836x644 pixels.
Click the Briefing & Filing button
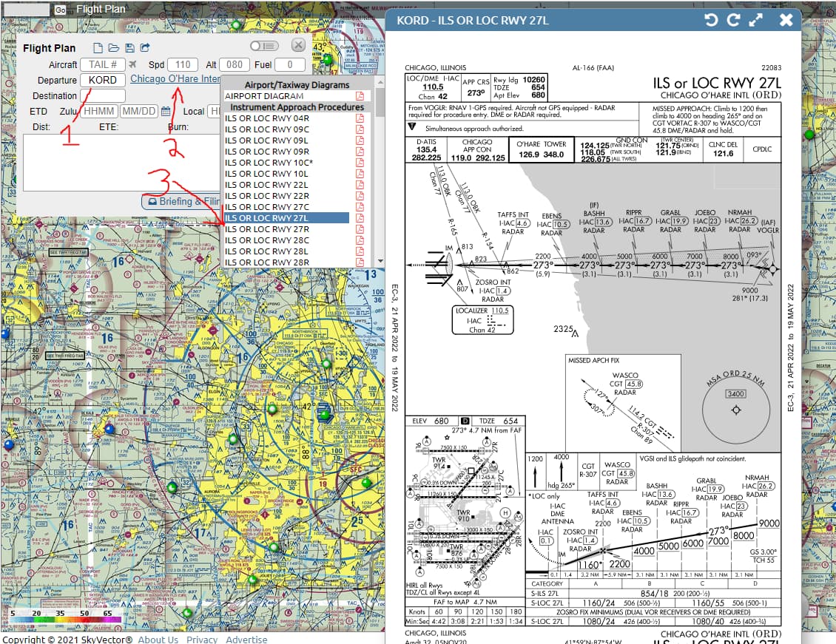click(x=181, y=201)
